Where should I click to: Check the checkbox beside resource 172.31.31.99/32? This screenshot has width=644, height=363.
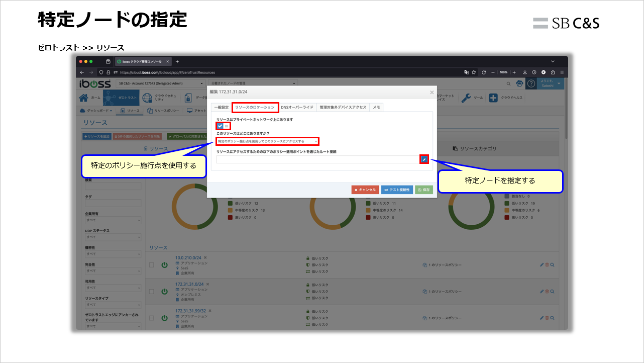point(151,317)
